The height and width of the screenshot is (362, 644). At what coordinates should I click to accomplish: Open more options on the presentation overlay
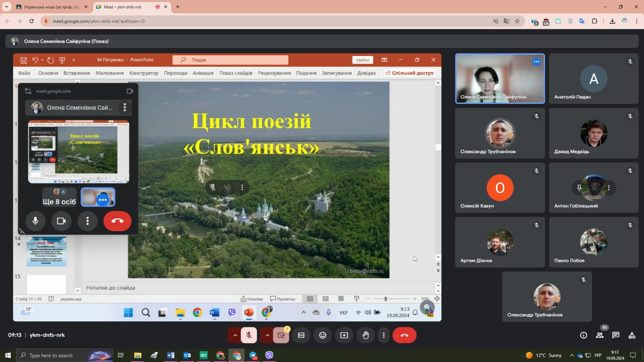(x=242, y=187)
